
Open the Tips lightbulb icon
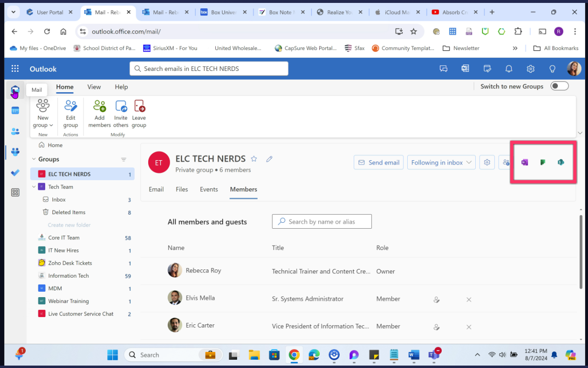[553, 69]
